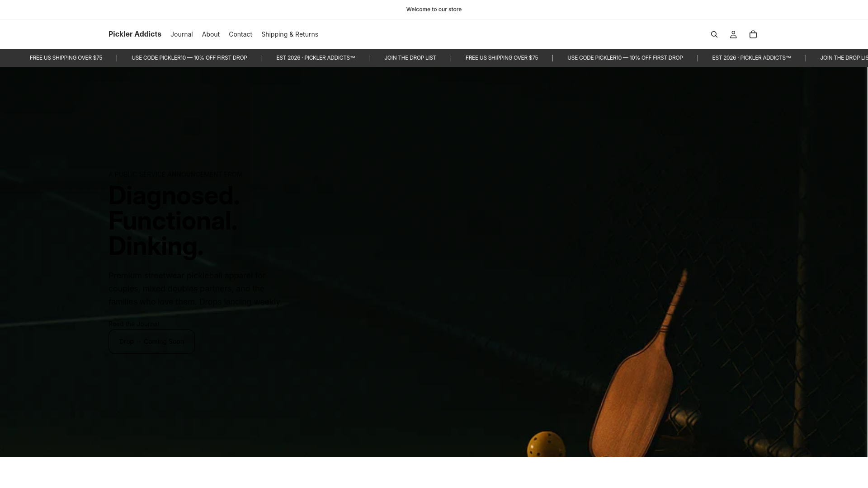Viewport: 868px width, 488px height.
Task: Click the Drop — Coming Soon button
Action: tap(151, 342)
